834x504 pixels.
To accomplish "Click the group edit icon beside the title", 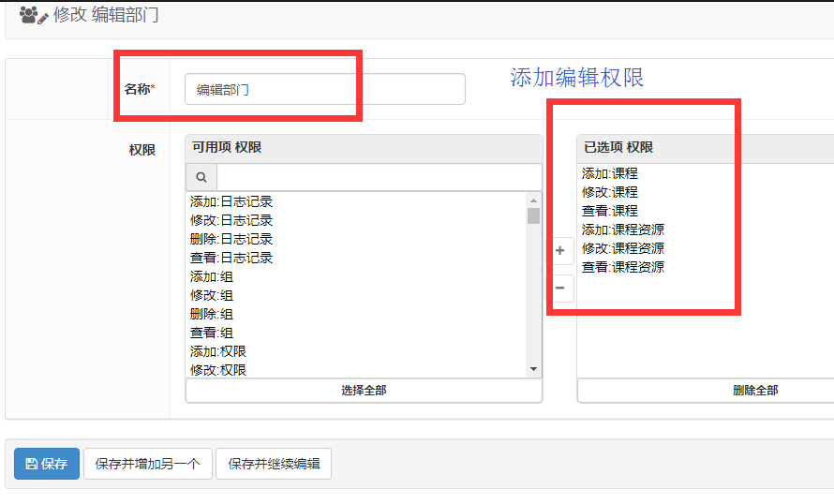I will click(34, 15).
